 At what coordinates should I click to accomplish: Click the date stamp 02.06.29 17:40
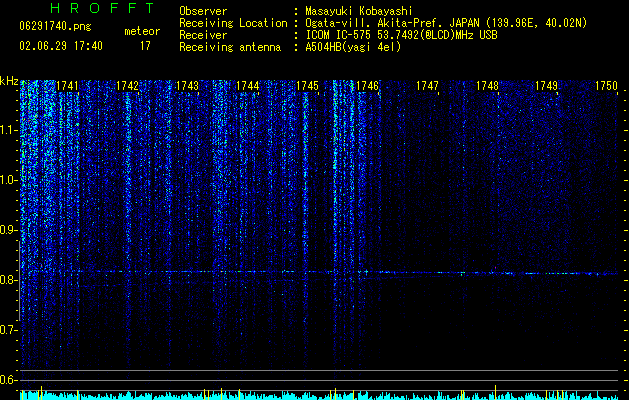[x=61, y=46]
